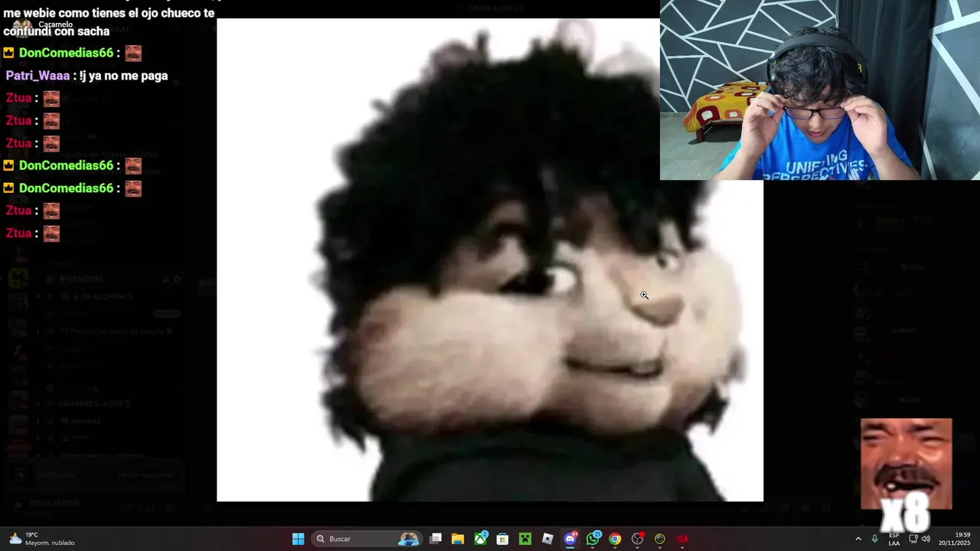Open the weather widget showing 19°C

coord(42,539)
